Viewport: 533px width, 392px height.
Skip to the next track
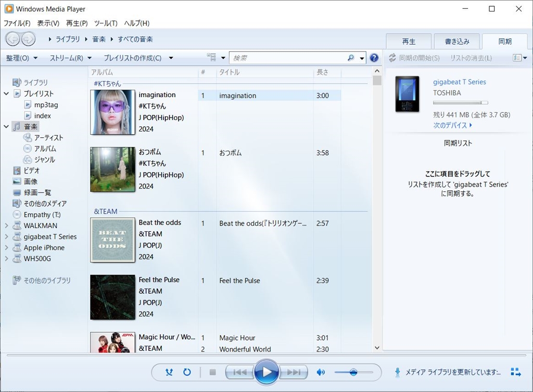(294, 372)
